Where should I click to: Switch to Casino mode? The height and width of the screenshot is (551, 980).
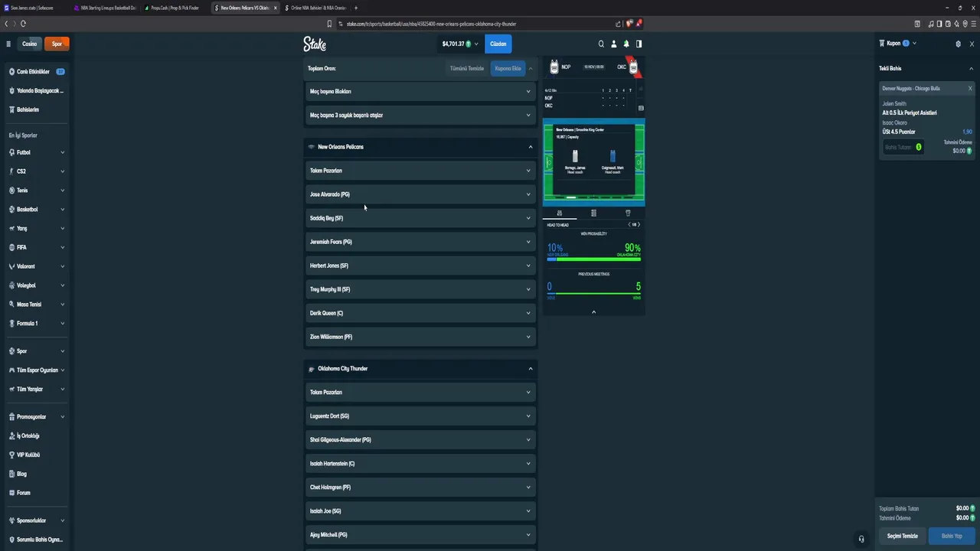click(29, 44)
